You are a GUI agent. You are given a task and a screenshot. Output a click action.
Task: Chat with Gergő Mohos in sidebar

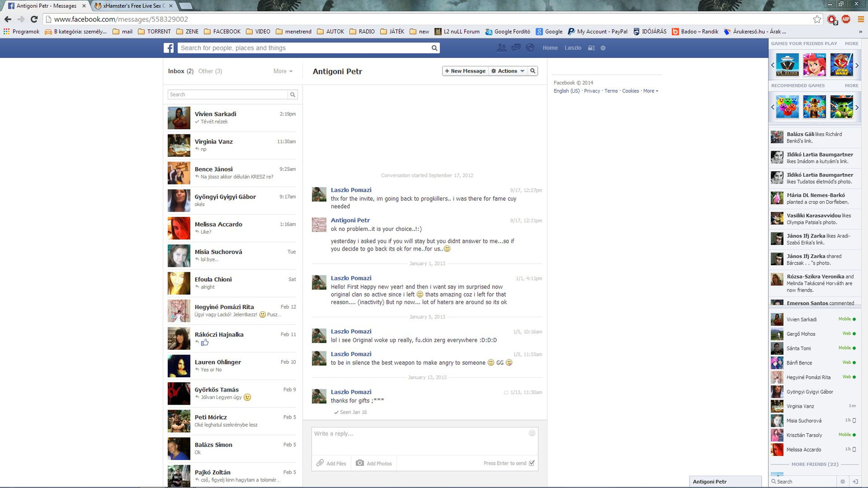pyautogui.click(x=814, y=334)
